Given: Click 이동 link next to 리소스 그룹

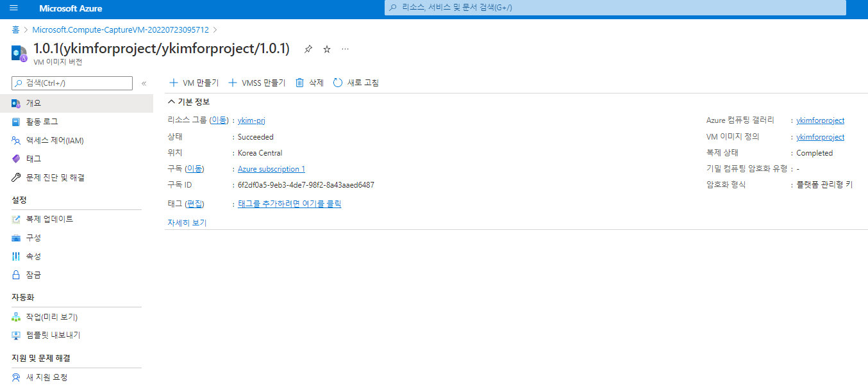Looking at the screenshot, I should click(219, 120).
